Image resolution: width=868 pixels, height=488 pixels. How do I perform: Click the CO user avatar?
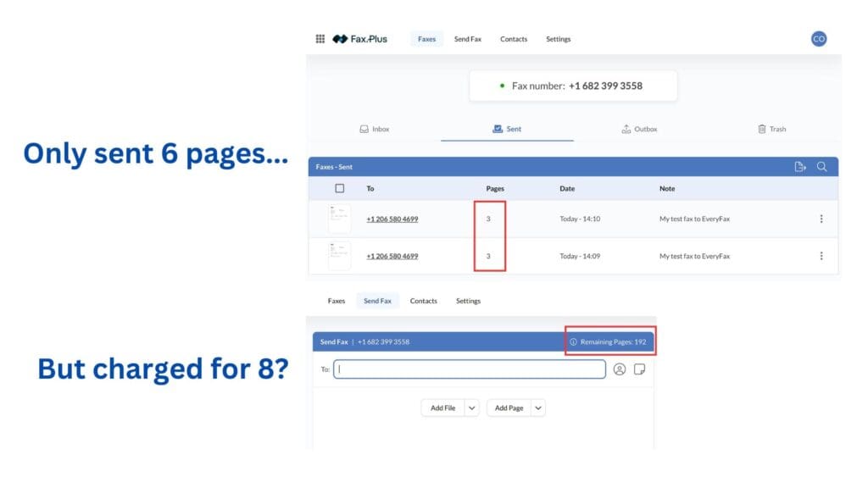[x=818, y=39]
